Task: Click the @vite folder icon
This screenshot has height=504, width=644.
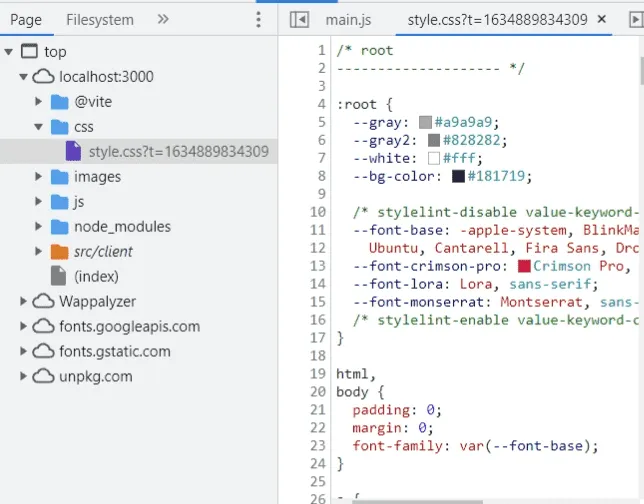Action: click(x=60, y=102)
